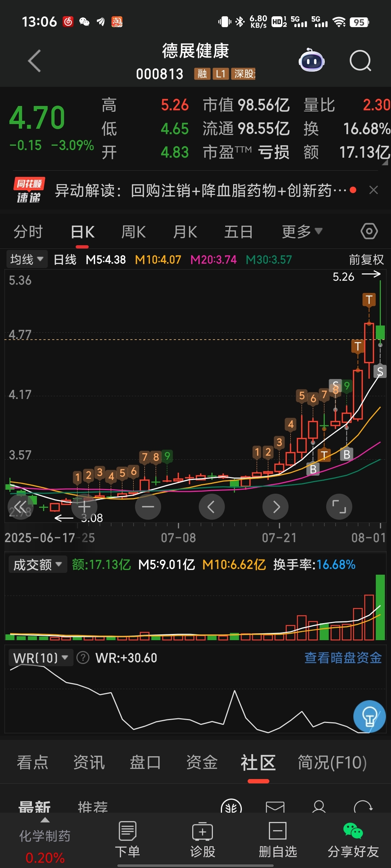The image size is (391, 868).
Task: Tap the double-left collapse chart control
Action: [20, 507]
